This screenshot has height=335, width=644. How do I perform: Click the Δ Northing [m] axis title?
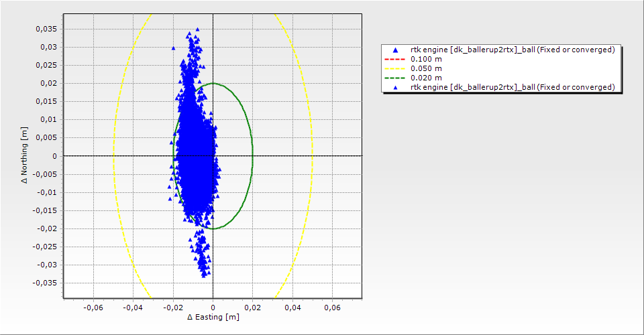(25, 155)
